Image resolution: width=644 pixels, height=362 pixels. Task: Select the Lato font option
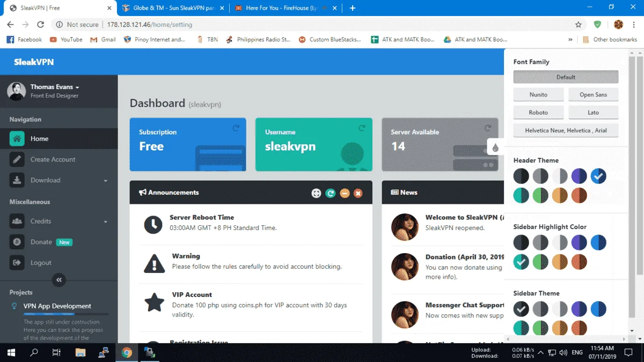(593, 113)
